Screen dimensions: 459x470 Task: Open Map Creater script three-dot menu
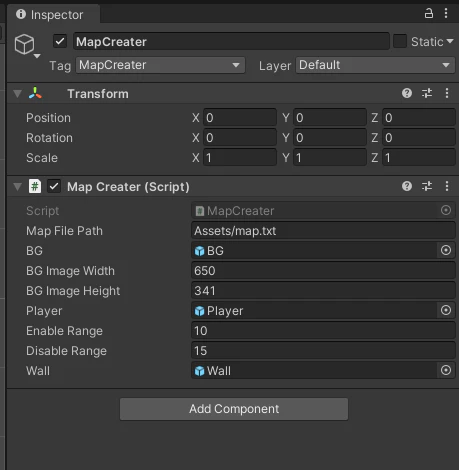[x=447, y=186]
